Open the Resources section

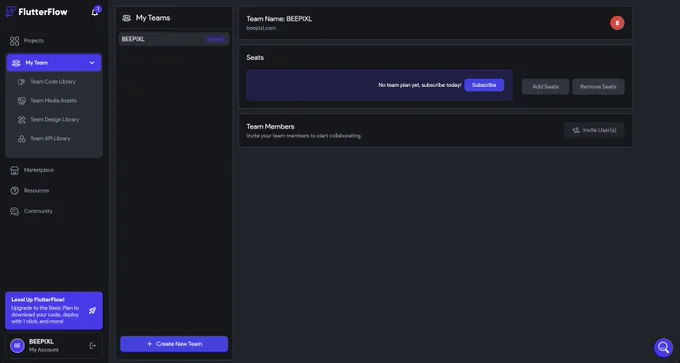[x=36, y=190]
